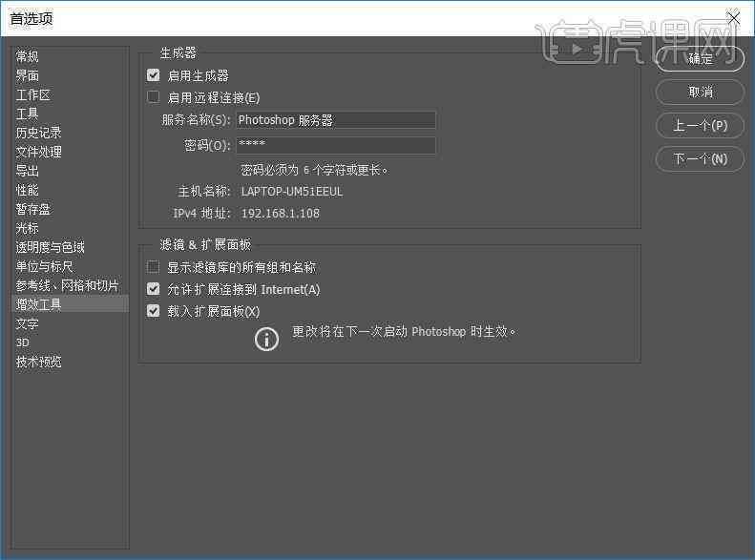Enable 启用远程连接(E) checkbox
Viewport: 755px width, 560px height.
click(153, 97)
